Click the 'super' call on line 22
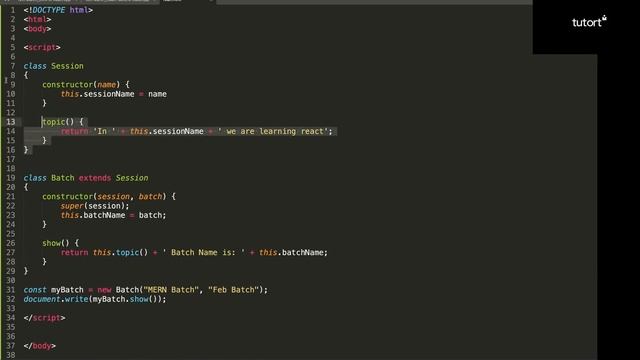640x360 pixels. click(72, 206)
